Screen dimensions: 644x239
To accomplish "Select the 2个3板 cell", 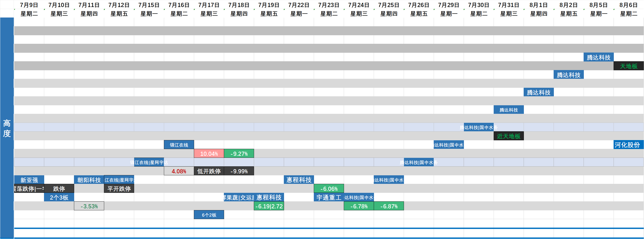I will tap(59, 197).
